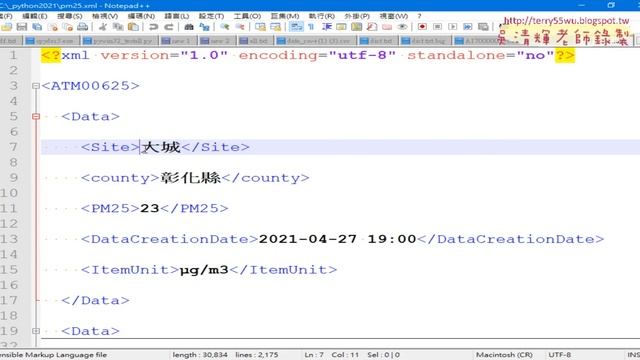Collapse the ATM00625 root element fold
Screen dimensions: 640x360
click(x=36, y=86)
